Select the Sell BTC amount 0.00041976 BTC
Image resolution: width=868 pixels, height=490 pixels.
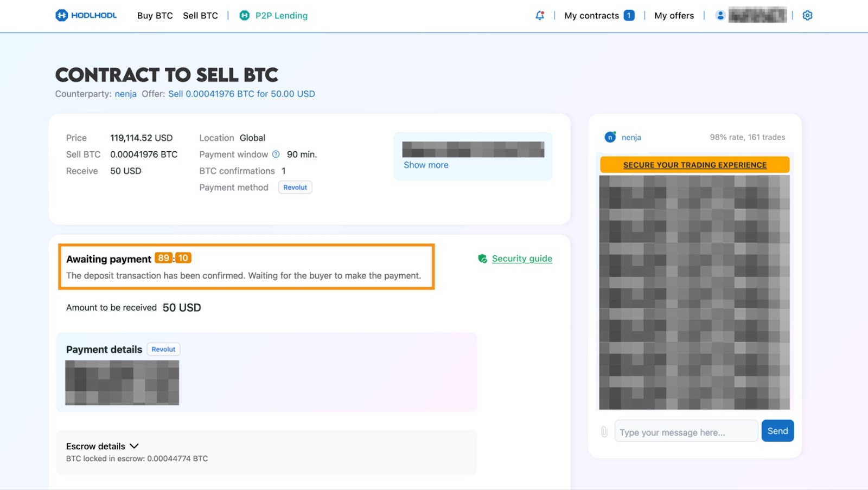144,154
